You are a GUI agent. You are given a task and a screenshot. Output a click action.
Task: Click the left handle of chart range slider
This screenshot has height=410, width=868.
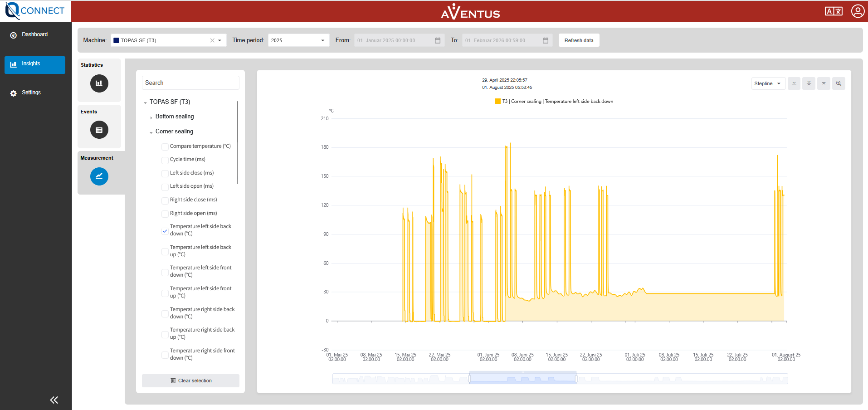coord(470,378)
